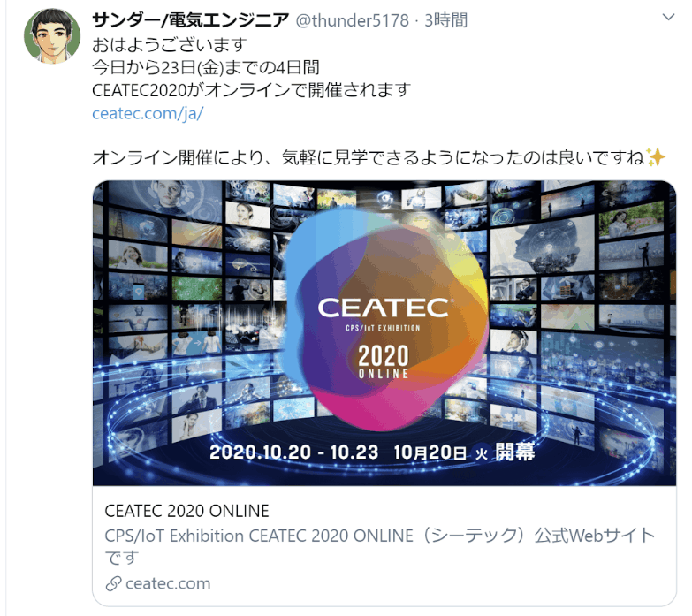Expand the tweet options chevron

click(669, 17)
